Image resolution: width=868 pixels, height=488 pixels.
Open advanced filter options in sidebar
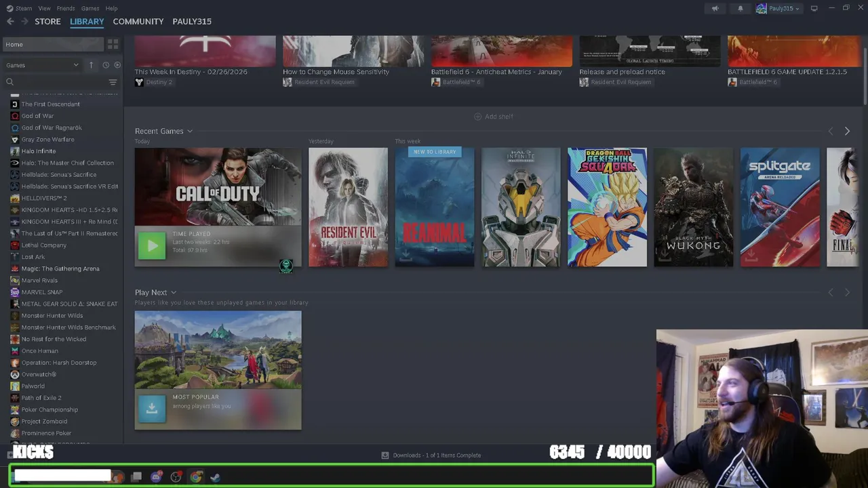[113, 82]
